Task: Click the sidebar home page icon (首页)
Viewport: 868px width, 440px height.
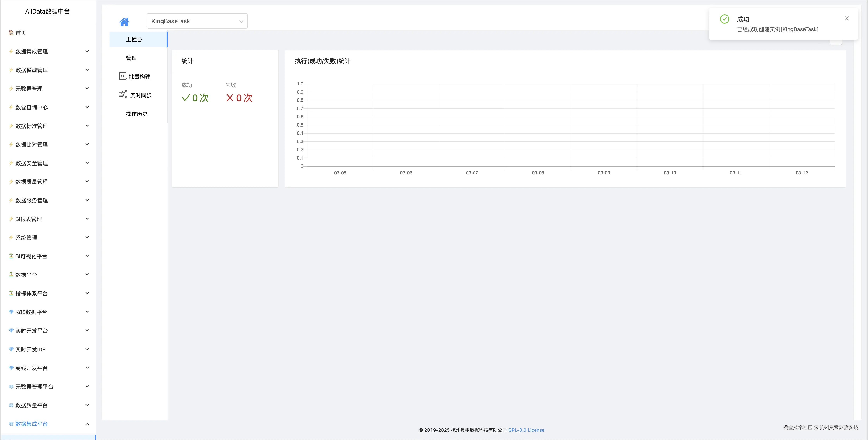Action: coord(11,33)
